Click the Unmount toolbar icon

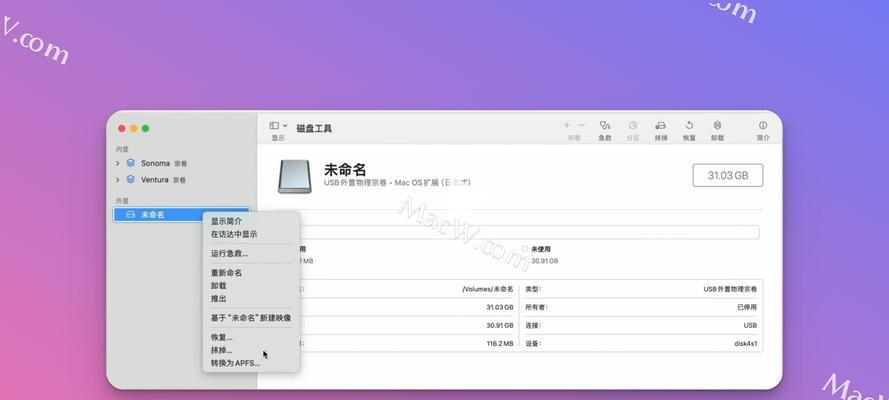point(717,125)
